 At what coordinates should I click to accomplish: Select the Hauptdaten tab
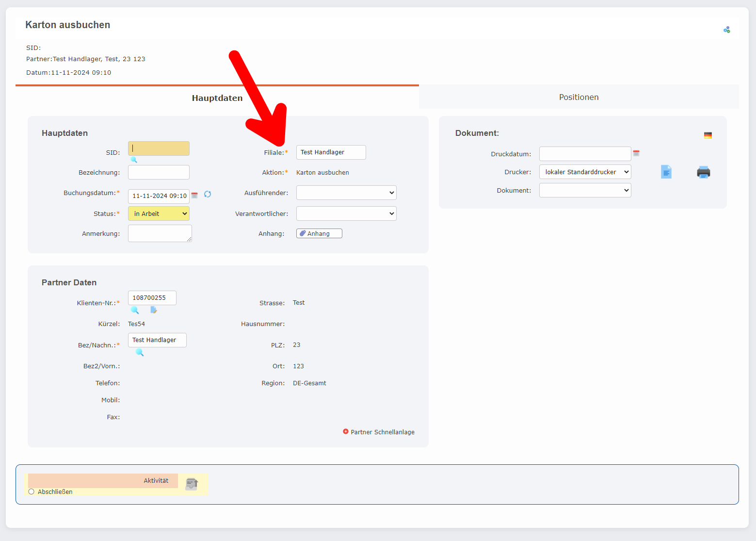(x=217, y=98)
